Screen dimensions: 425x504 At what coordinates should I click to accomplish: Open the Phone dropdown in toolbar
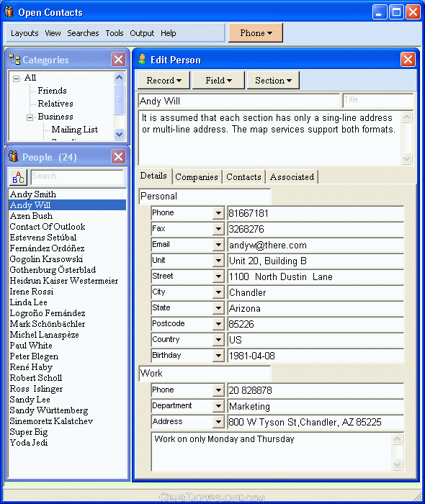pos(256,33)
